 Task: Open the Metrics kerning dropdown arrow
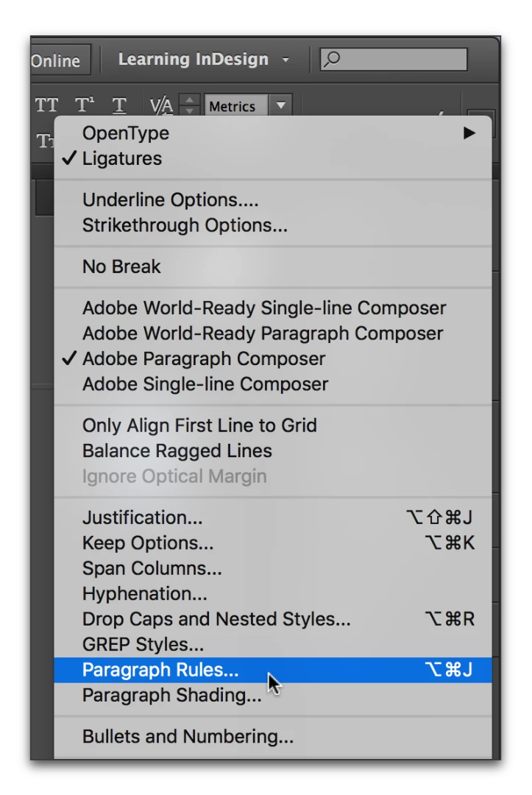[x=280, y=105]
